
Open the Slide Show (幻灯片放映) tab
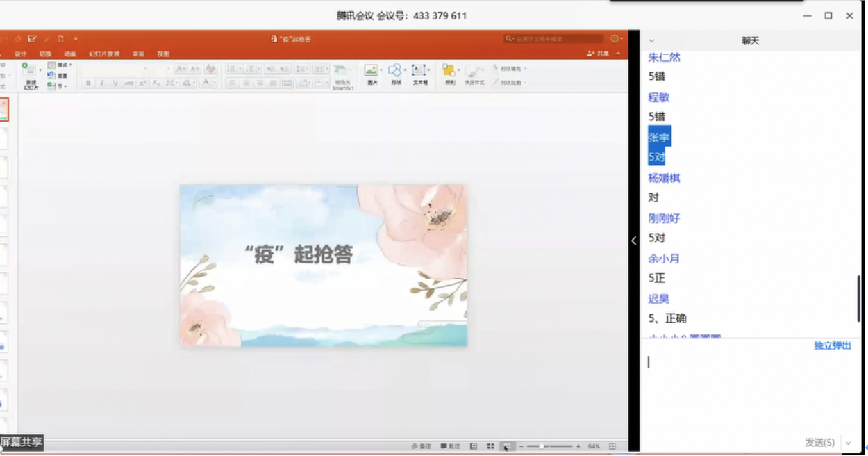pos(104,54)
